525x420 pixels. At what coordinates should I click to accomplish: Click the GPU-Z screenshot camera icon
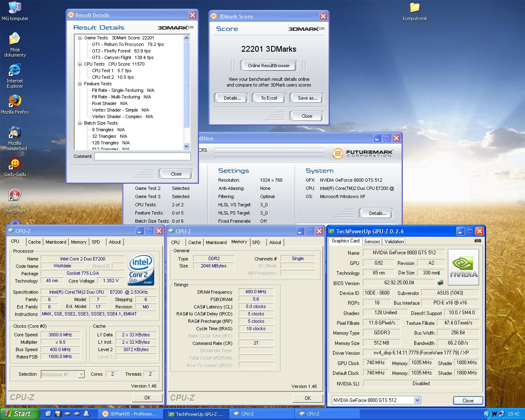tap(477, 241)
